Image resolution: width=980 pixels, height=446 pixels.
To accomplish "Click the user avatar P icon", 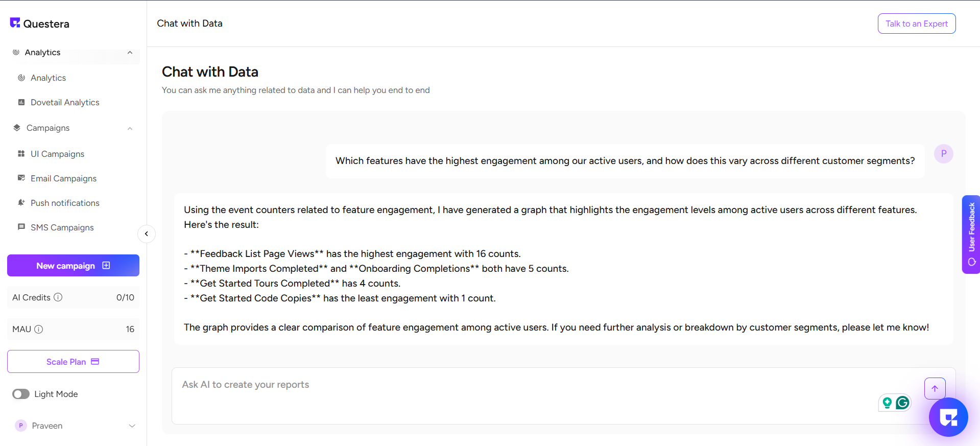I will tap(943, 154).
